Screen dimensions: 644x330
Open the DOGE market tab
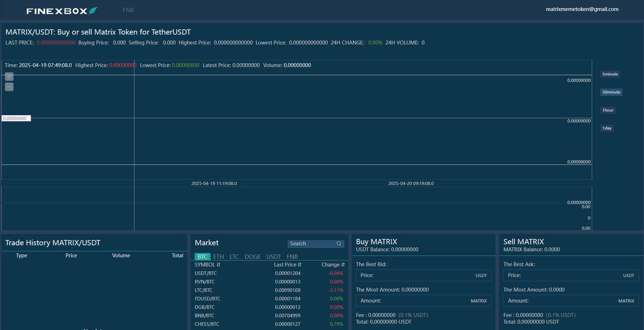252,256
